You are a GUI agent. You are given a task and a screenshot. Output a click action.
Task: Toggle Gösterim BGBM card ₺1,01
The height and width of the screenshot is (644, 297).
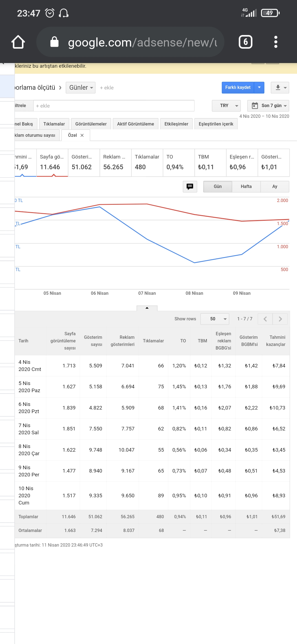274,163
